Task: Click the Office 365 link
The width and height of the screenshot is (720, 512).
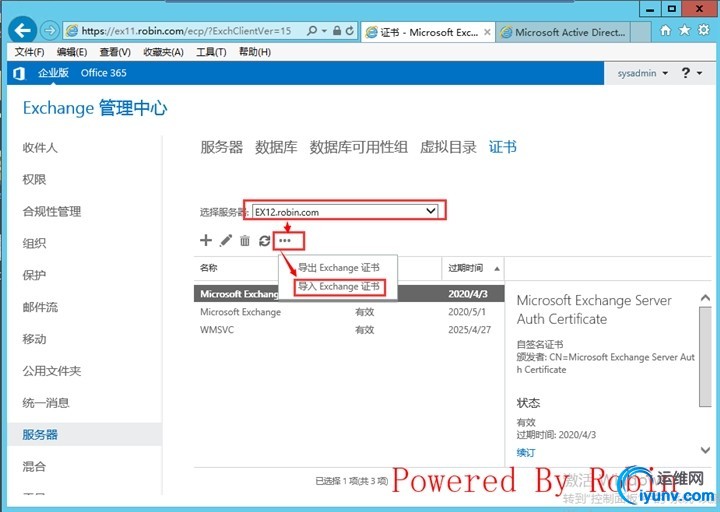Action: coord(103,73)
